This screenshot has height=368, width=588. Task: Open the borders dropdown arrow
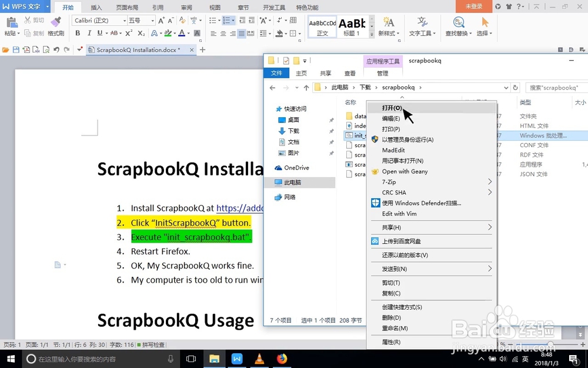[300, 34]
